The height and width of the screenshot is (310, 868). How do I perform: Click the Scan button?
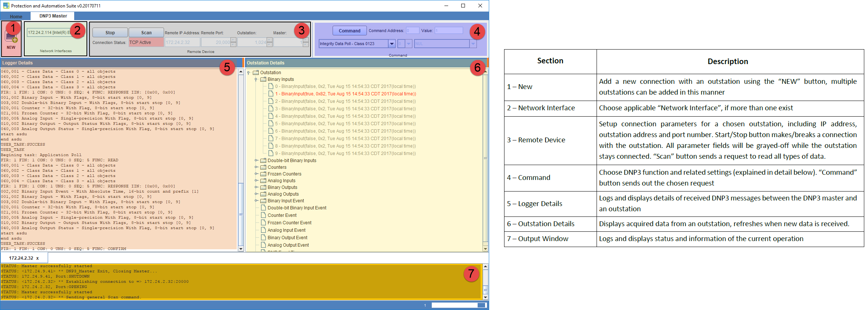pyautogui.click(x=146, y=33)
